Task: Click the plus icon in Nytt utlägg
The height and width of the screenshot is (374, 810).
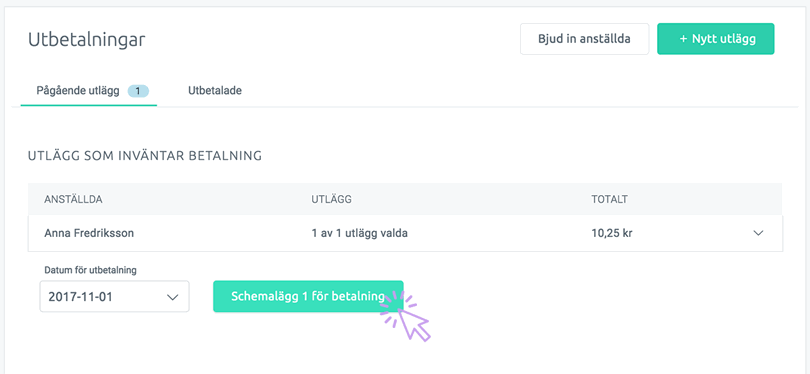Action: pyautogui.click(x=683, y=39)
